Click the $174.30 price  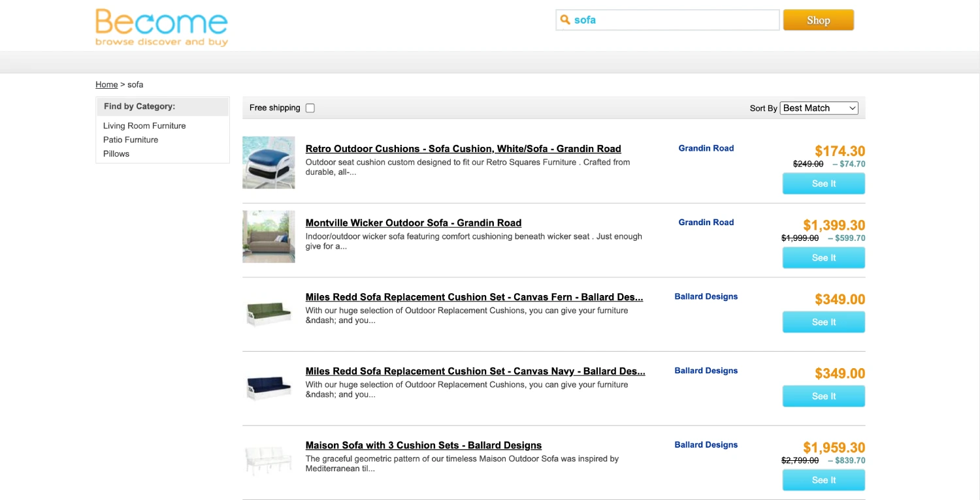point(840,151)
